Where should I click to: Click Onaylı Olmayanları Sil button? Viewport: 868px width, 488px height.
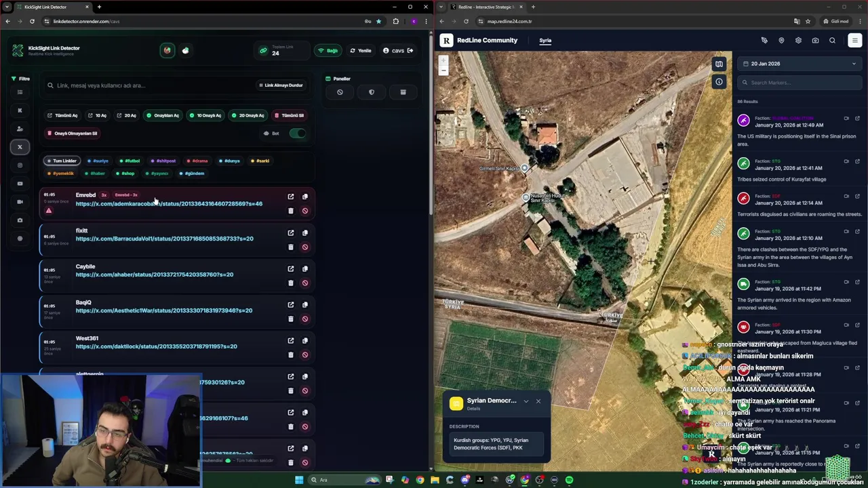click(72, 134)
